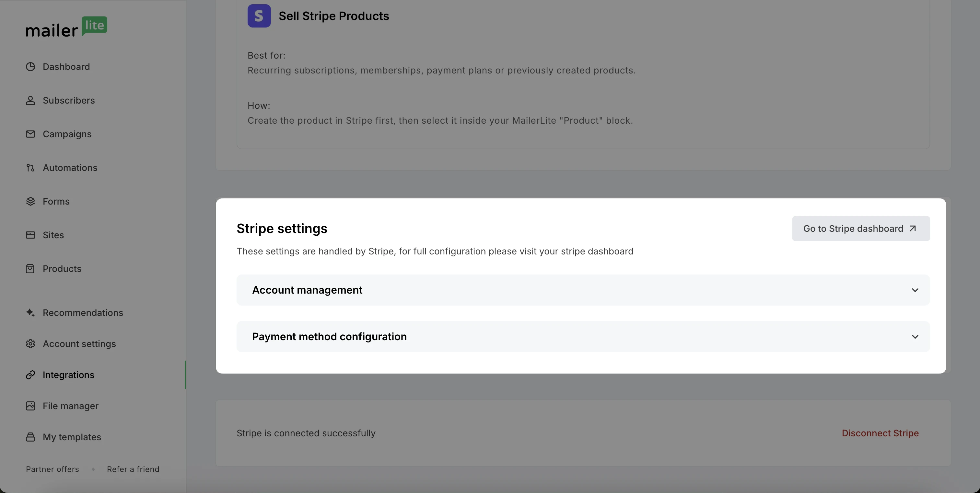980x493 pixels.
Task: Open the Refer a friend link
Action: click(x=133, y=469)
